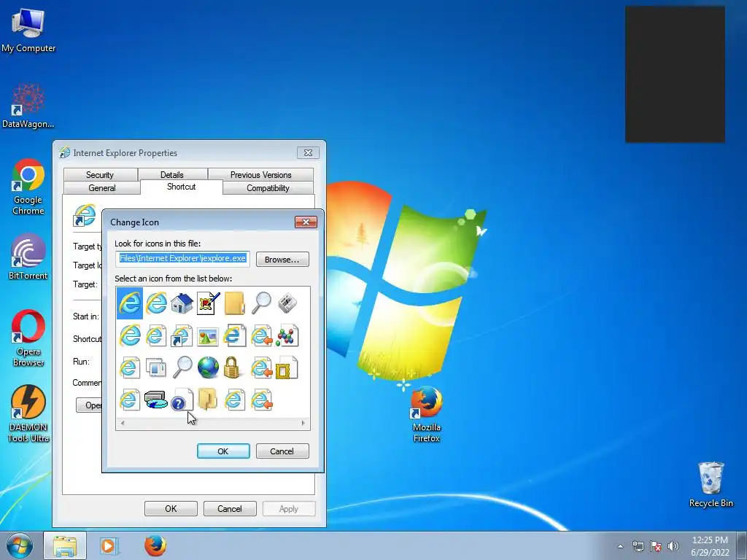Select the DAEMON Tools Ultra desktop icon
This screenshot has height=560, width=747.
[28, 414]
